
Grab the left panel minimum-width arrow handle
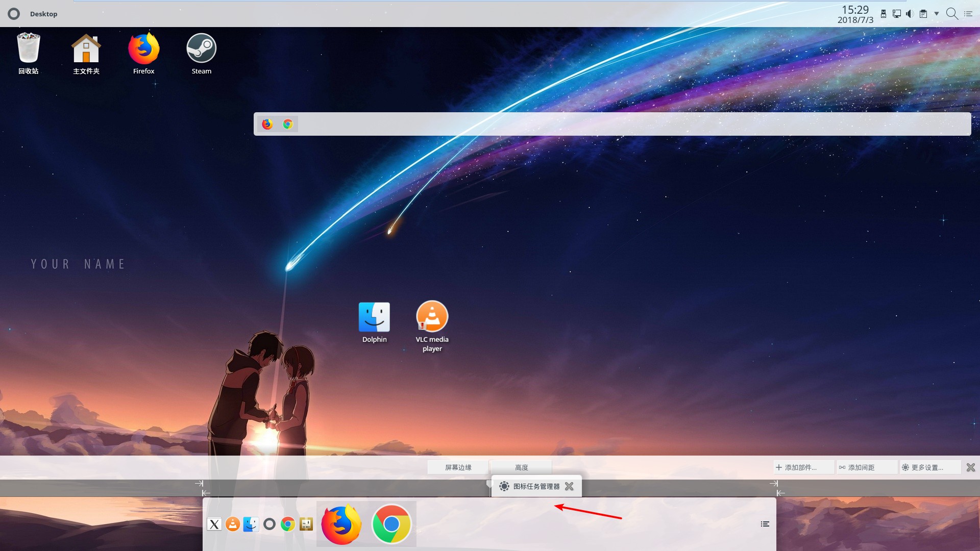tap(206, 493)
